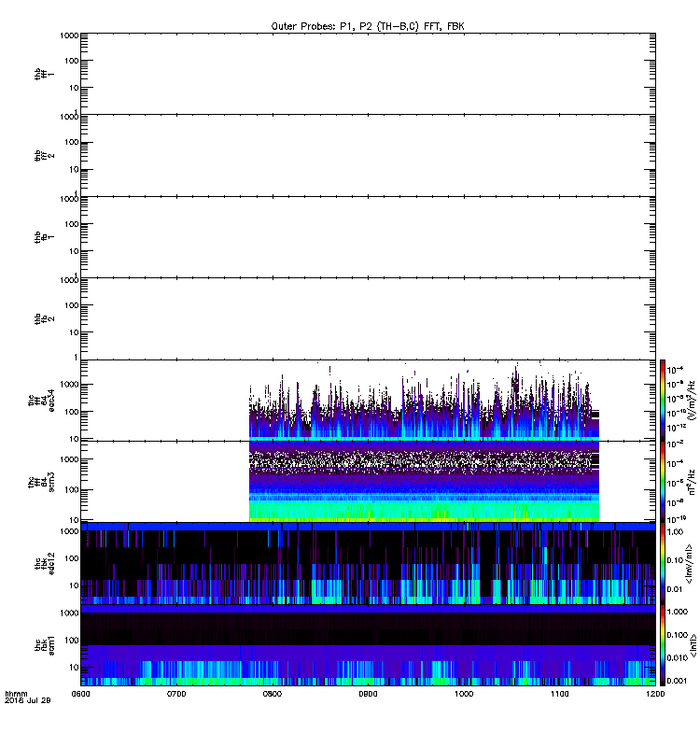Select the 'thb fff 2' panel axis label

44,155
